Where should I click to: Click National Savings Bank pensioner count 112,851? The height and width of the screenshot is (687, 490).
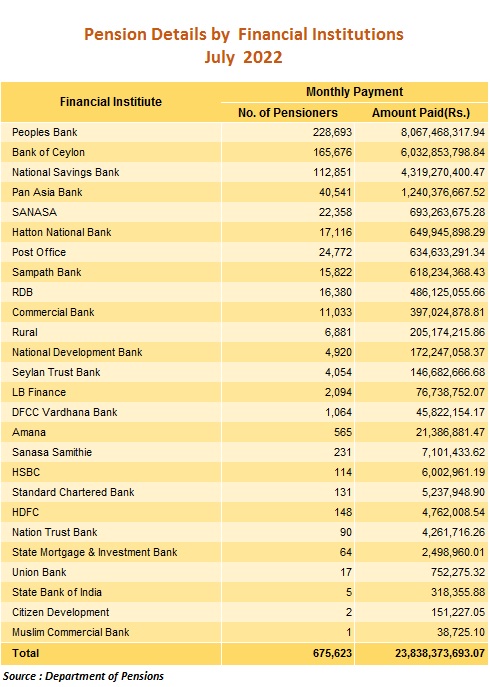coord(332,172)
